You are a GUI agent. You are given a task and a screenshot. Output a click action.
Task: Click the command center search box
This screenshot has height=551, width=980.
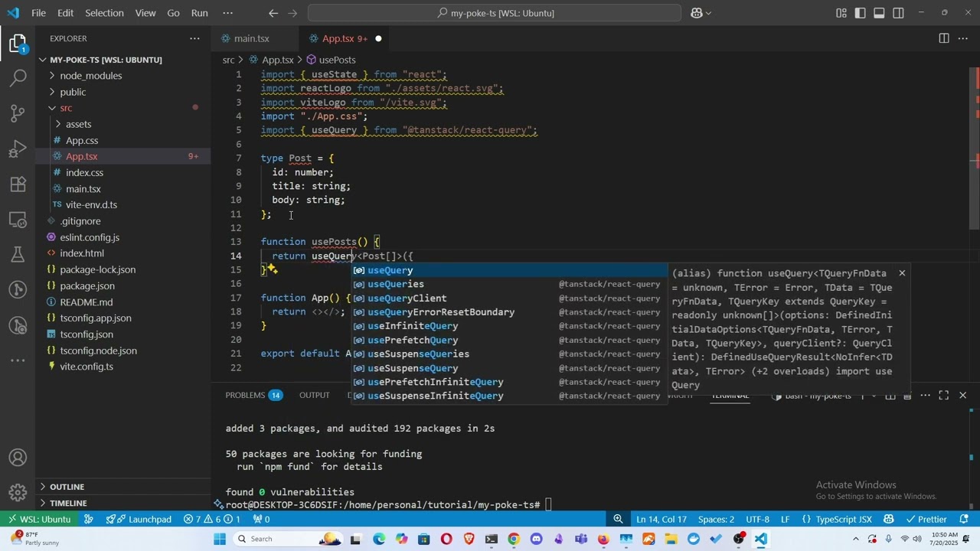(x=495, y=13)
